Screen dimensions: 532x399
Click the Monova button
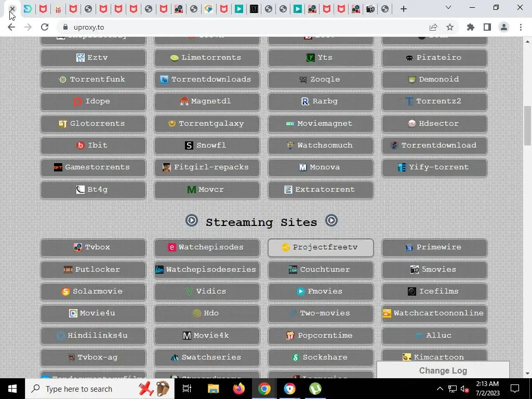click(321, 167)
